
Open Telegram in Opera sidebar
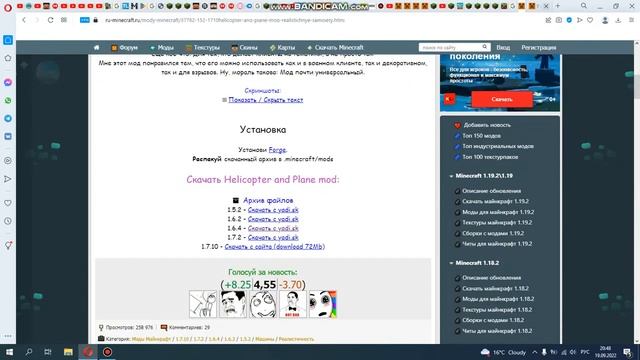pos(8,118)
